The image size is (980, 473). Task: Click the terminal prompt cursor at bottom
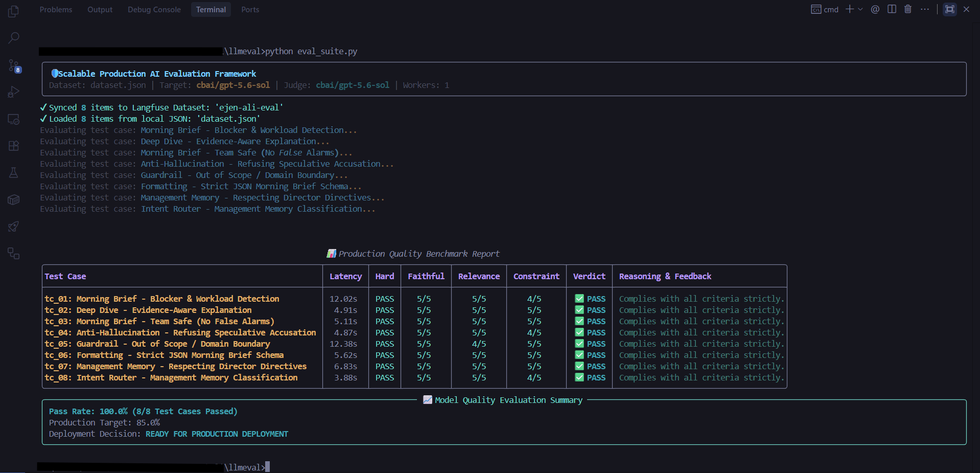click(267, 467)
